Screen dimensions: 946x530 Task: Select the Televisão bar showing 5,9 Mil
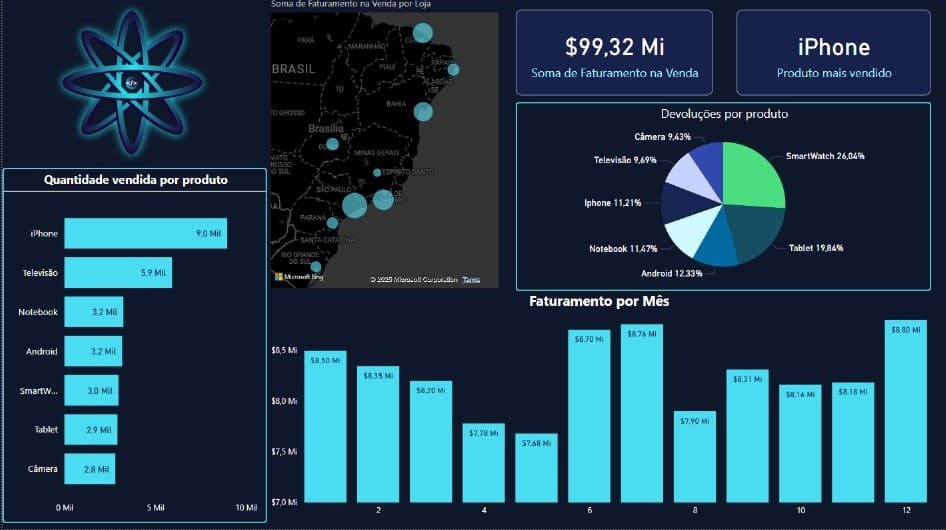coord(118,273)
